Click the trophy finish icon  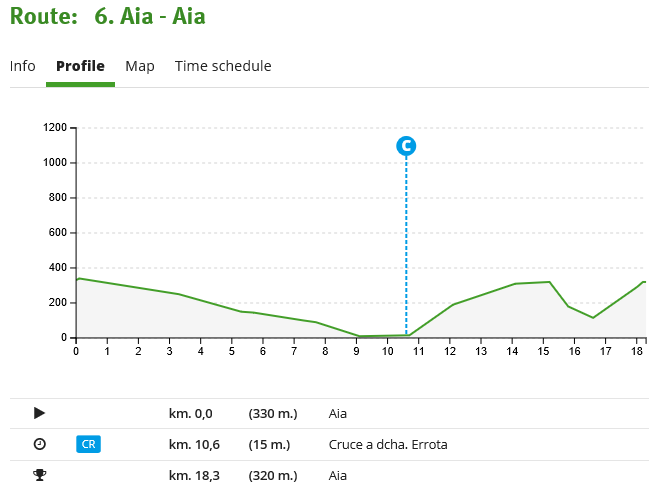39,476
